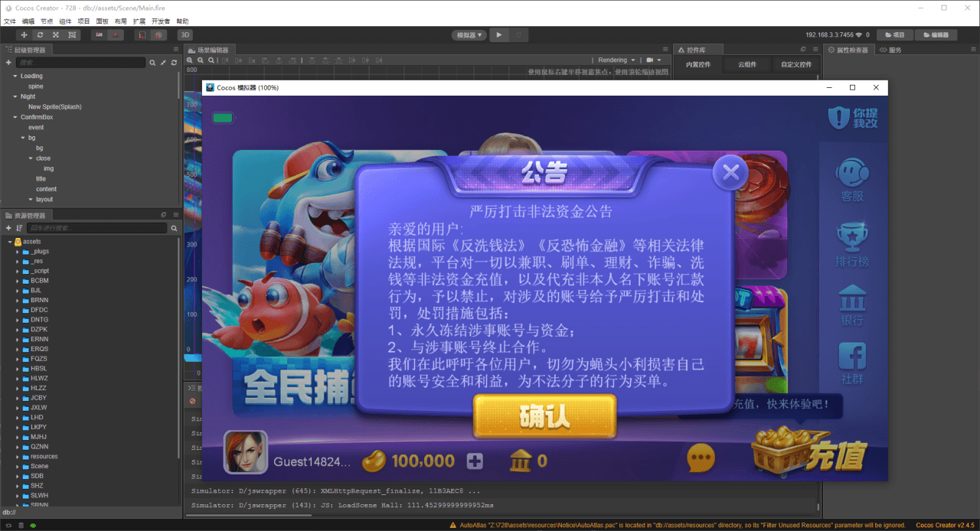Activate the Scale transform tool

click(55, 34)
